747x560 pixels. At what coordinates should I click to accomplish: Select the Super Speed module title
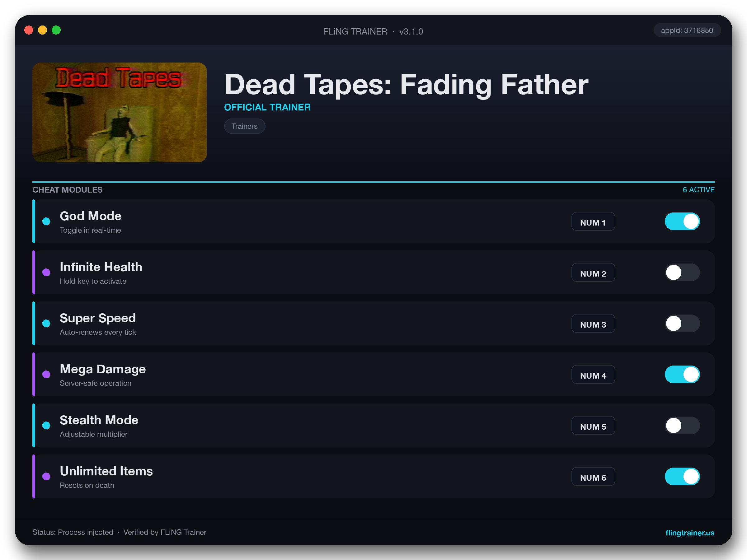98,318
